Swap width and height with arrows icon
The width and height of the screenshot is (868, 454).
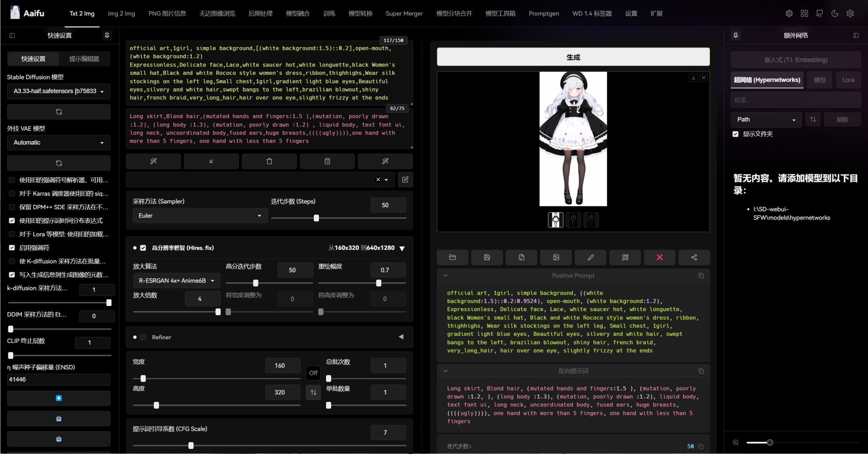(313, 392)
